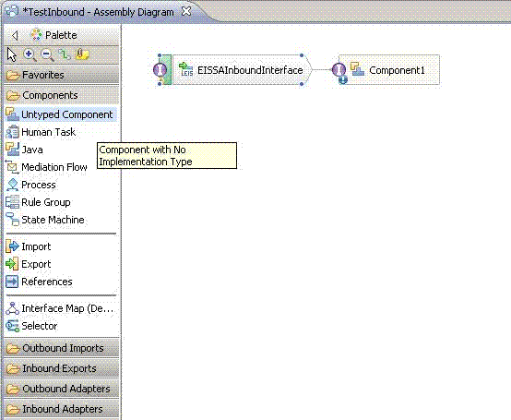Collapse the Palette with the left arrow
Image resolution: width=511 pixels, height=420 pixels.
(x=15, y=35)
